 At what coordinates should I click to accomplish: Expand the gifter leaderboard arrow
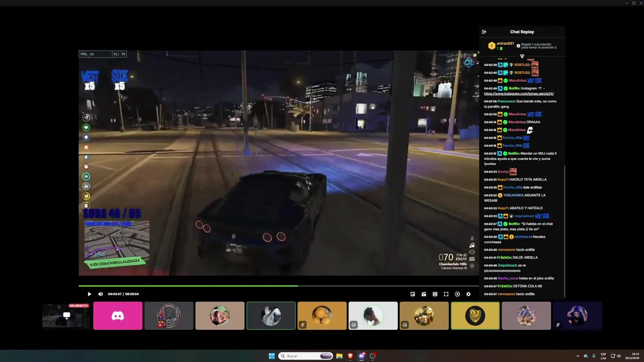coord(522,56)
